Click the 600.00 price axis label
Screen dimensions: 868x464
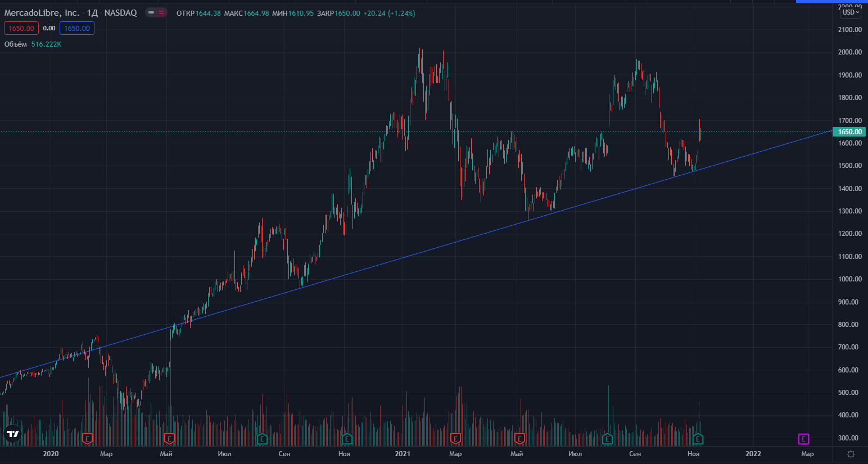coord(848,370)
